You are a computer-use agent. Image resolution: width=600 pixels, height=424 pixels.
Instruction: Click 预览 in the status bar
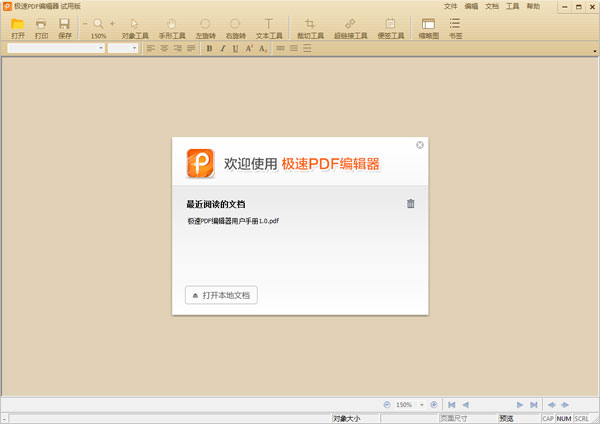(506, 419)
